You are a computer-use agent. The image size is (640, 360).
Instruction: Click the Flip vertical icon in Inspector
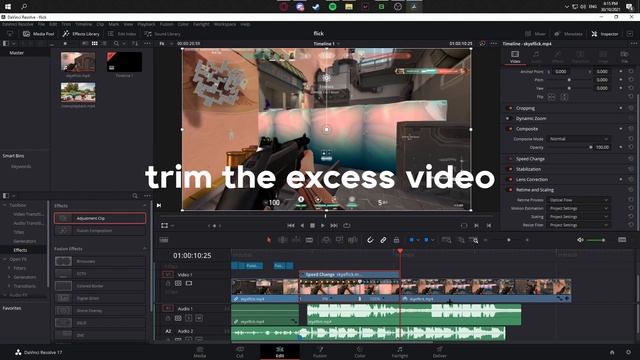tap(564, 97)
